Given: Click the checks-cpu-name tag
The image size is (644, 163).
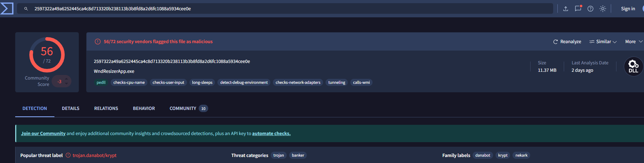Looking at the screenshot, I should [x=129, y=82].
